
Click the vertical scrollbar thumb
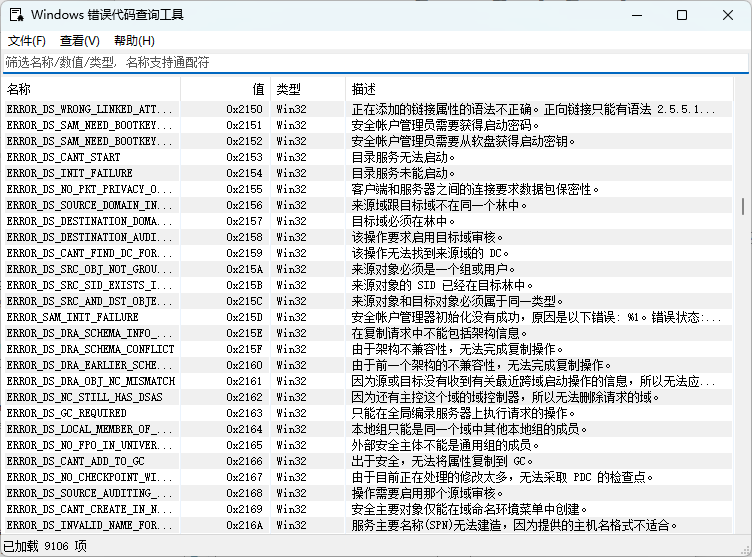[743, 207]
